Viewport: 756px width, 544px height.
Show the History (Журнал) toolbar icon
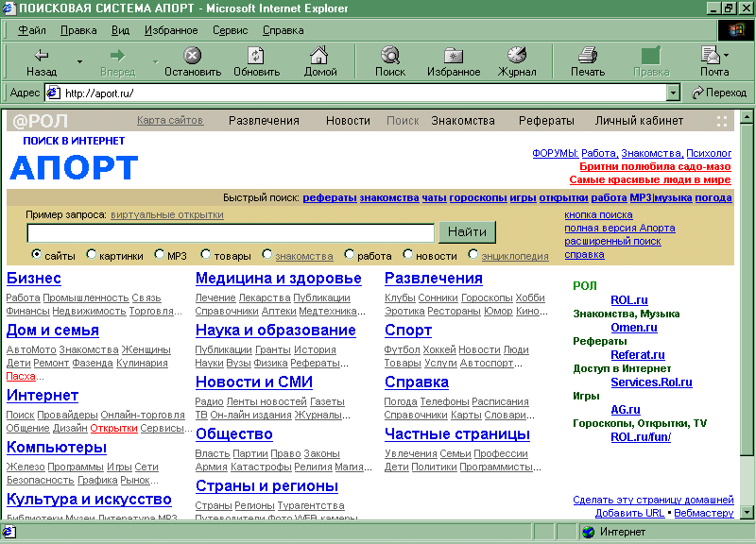[517, 56]
